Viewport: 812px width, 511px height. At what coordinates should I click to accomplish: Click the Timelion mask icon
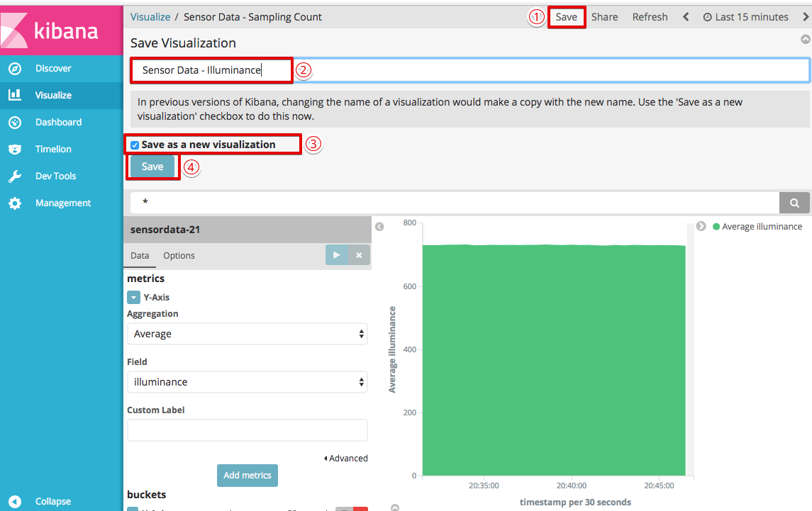point(15,149)
